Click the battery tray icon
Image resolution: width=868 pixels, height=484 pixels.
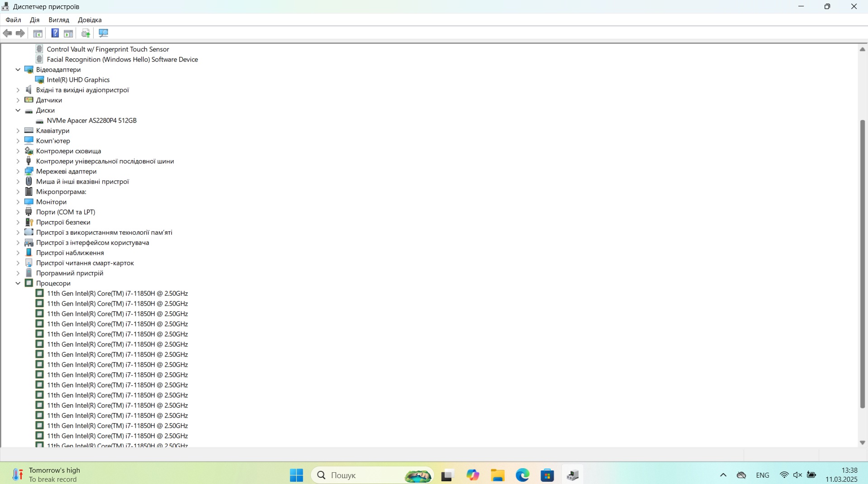click(x=811, y=475)
